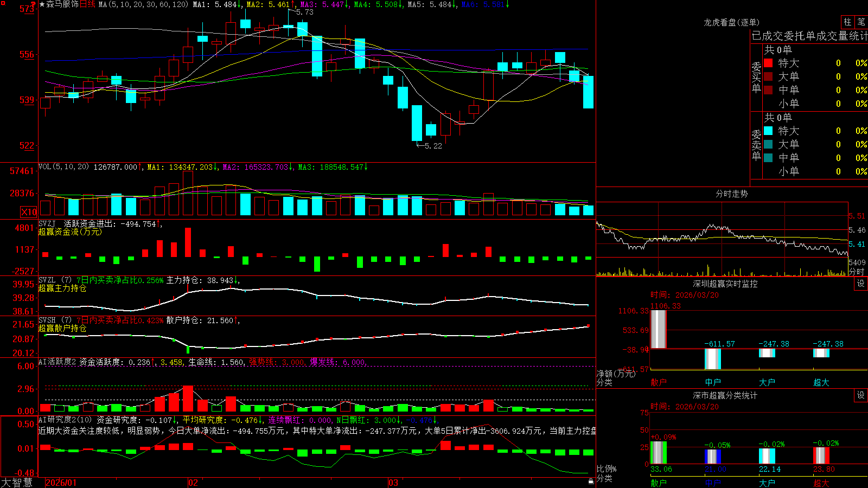Click the 5.73 high price marker
The image size is (868, 488).
[x=305, y=12]
